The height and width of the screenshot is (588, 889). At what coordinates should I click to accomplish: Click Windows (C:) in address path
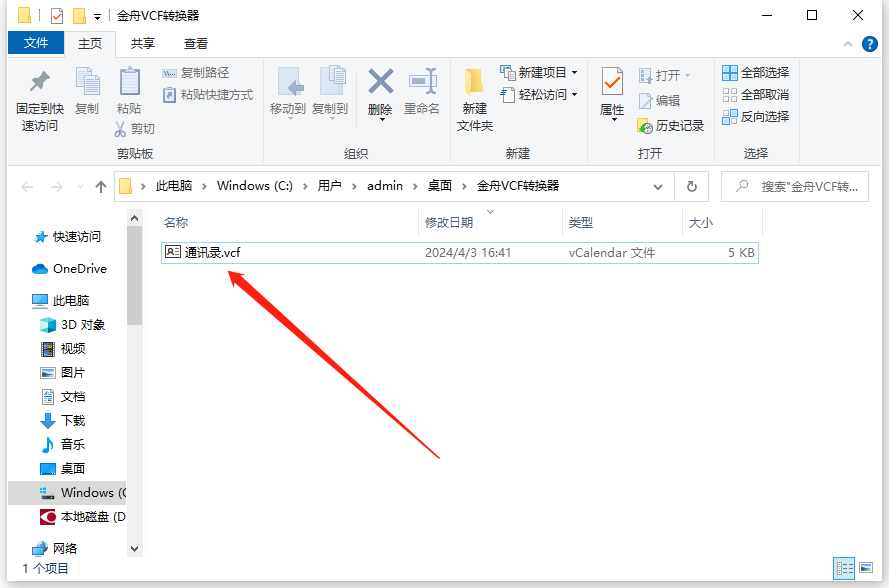tap(255, 186)
